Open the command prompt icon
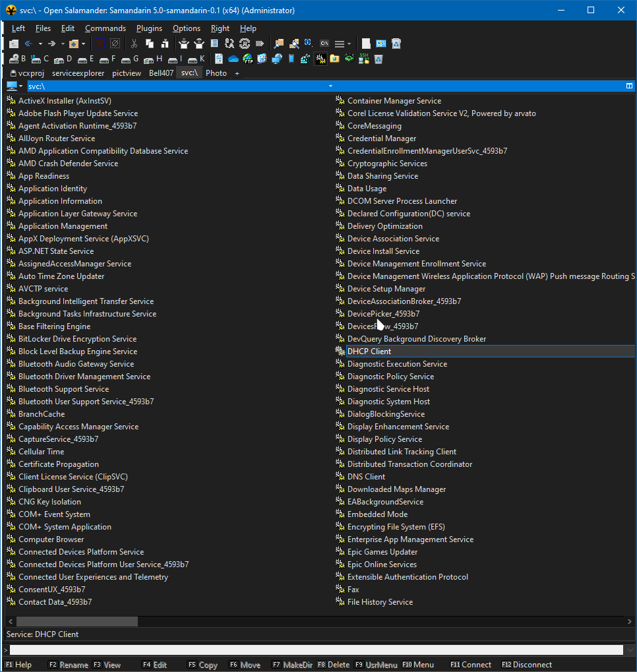Image resolution: width=637 pixels, height=672 pixels. pos(324,44)
